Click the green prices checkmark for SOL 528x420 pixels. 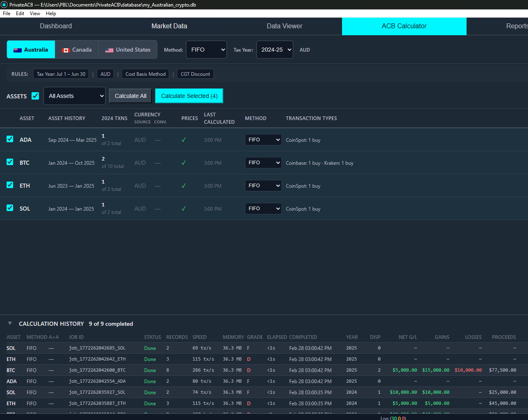[x=184, y=209]
